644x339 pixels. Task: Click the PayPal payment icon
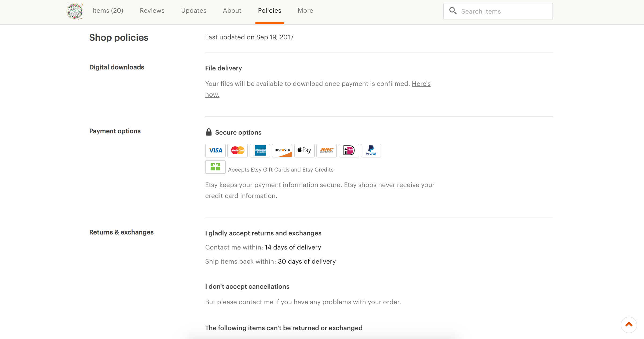[371, 150]
